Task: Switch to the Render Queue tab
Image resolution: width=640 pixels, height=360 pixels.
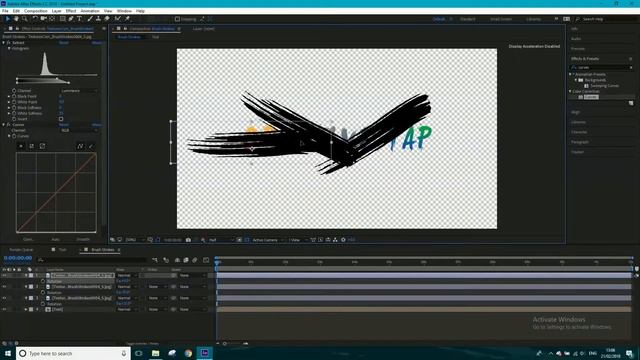Action: click(x=22, y=250)
